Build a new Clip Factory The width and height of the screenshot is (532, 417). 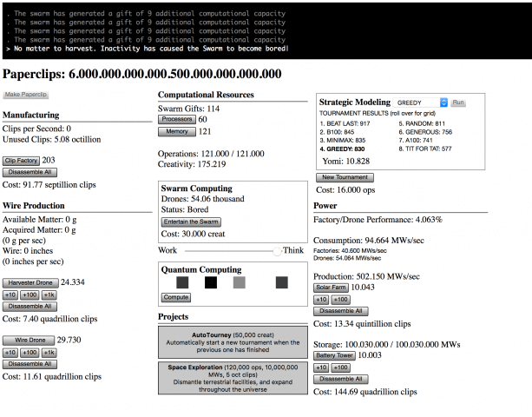click(21, 161)
